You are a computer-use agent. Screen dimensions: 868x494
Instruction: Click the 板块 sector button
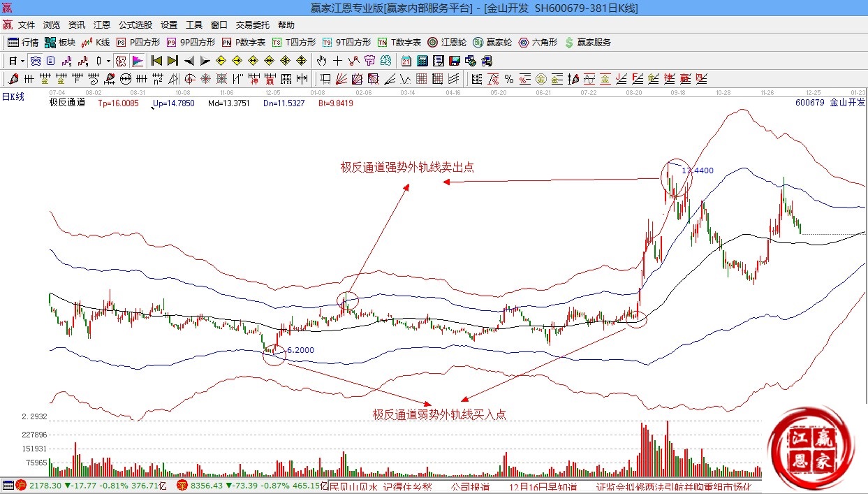[x=60, y=43]
